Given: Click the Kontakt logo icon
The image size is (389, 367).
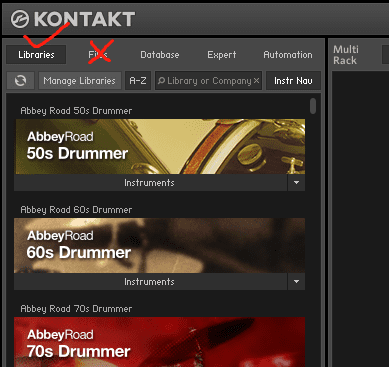Looking at the screenshot, I should [x=20, y=19].
